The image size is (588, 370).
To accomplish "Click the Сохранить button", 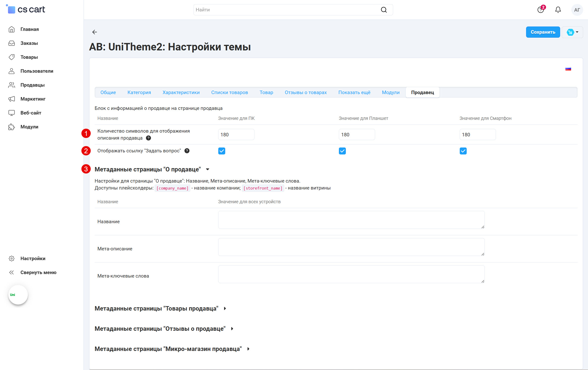I will tap(543, 32).
